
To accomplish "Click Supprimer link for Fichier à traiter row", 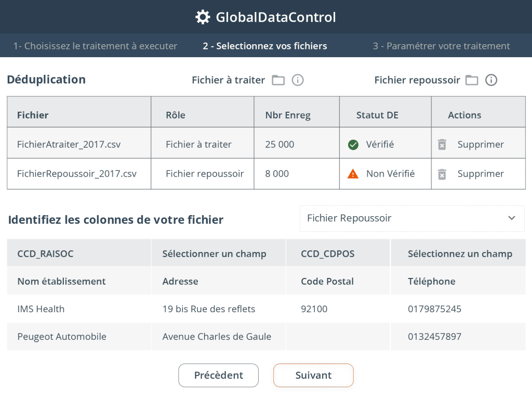I will click(481, 144).
